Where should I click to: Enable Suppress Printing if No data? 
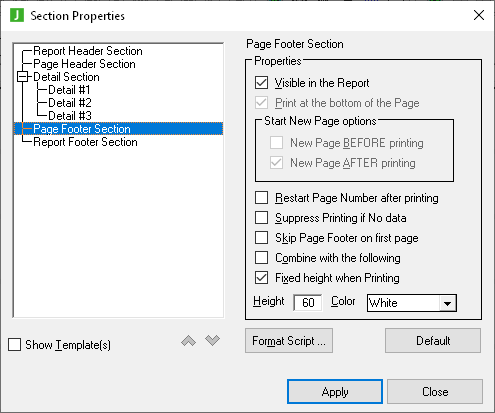(x=261, y=218)
